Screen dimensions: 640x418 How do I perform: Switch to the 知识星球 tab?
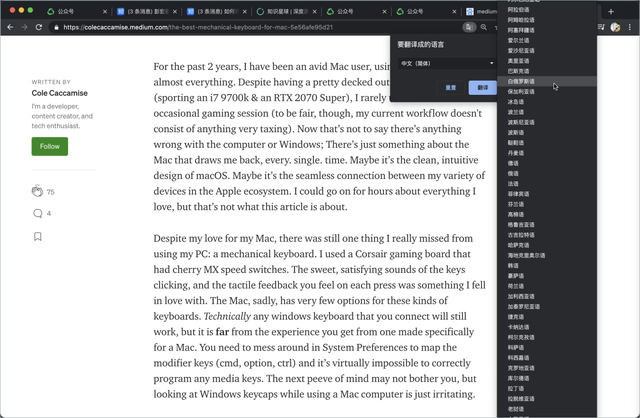point(287,11)
